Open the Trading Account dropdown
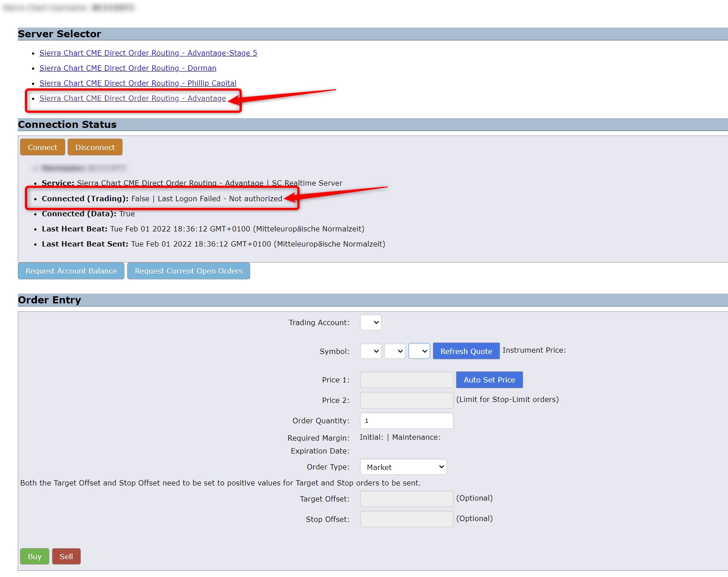The height and width of the screenshot is (577, 728). (371, 322)
